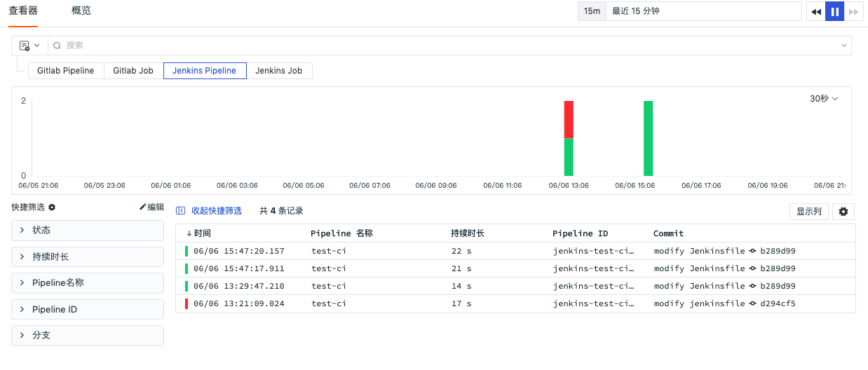Expand the 分支 filter

coord(88,336)
